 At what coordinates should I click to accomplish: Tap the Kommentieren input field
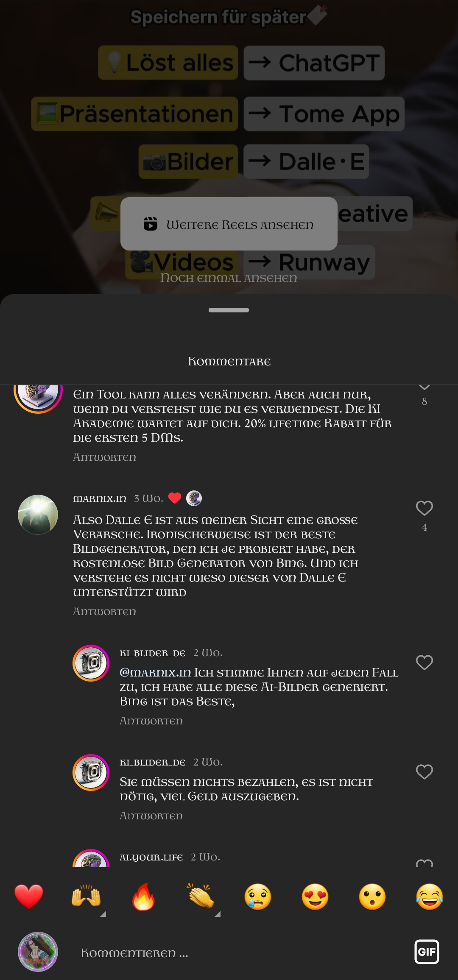click(237, 953)
